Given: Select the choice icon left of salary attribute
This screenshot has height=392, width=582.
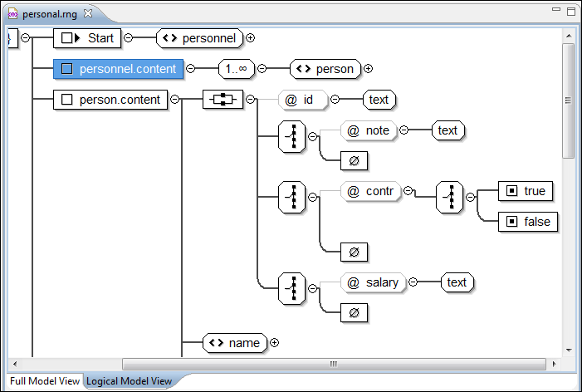Looking at the screenshot, I should pyautogui.click(x=291, y=288).
